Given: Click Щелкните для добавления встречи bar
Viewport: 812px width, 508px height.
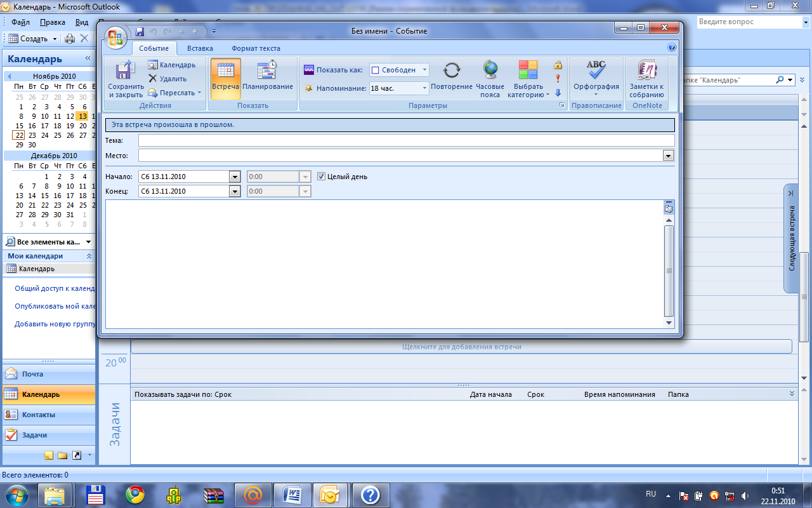Looking at the screenshot, I should pos(462,347).
